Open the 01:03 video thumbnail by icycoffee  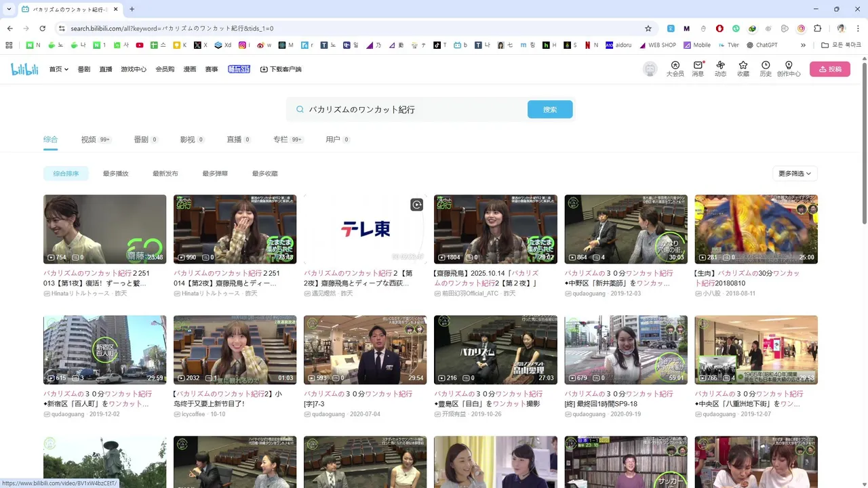coord(235,350)
